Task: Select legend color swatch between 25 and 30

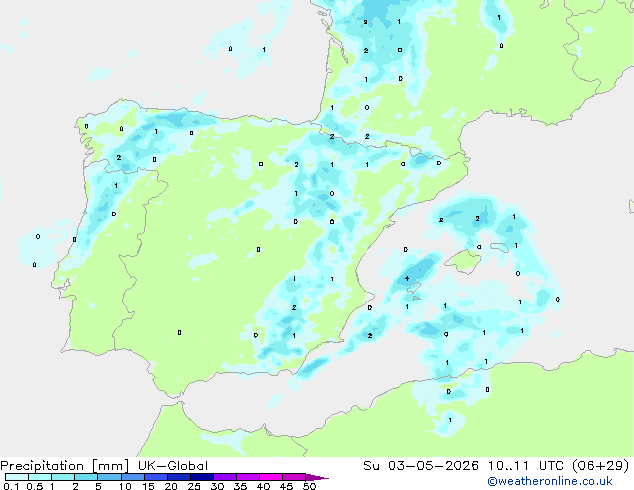Action: pos(202,477)
